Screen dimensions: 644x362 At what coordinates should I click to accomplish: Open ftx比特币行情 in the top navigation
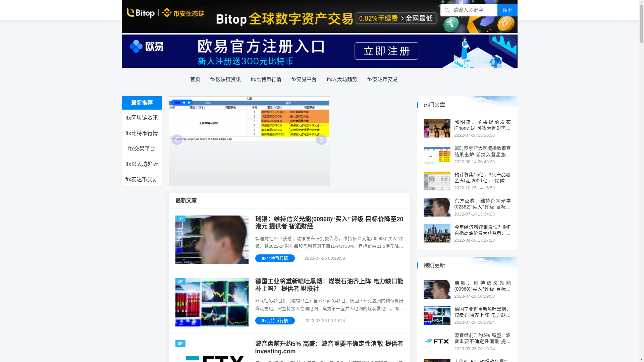(x=266, y=79)
